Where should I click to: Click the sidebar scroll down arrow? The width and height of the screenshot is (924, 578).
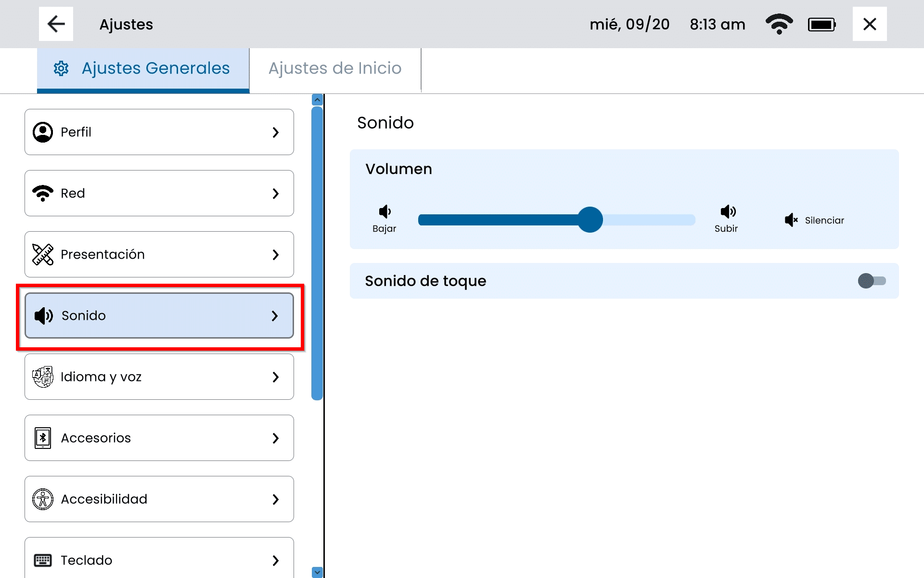click(x=317, y=572)
